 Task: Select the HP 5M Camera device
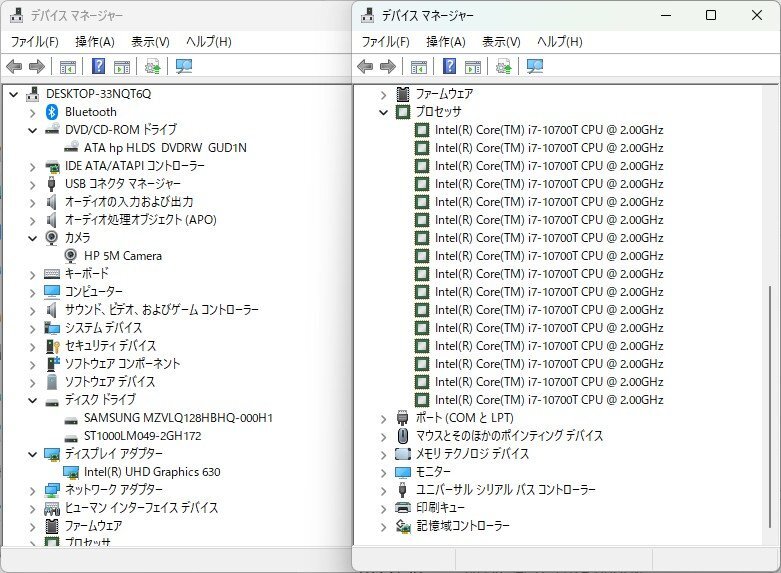coord(122,256)
